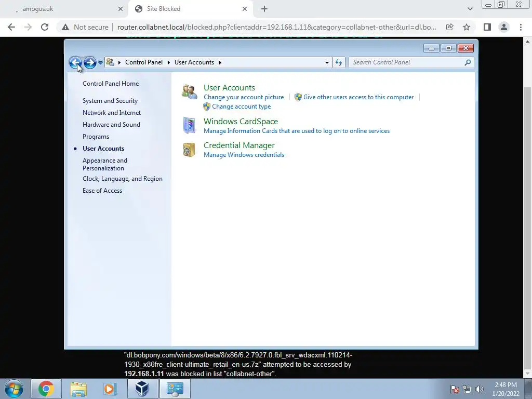Open Appearance and Personalization category
The image size is (532, 399).
tap(105, 164)
